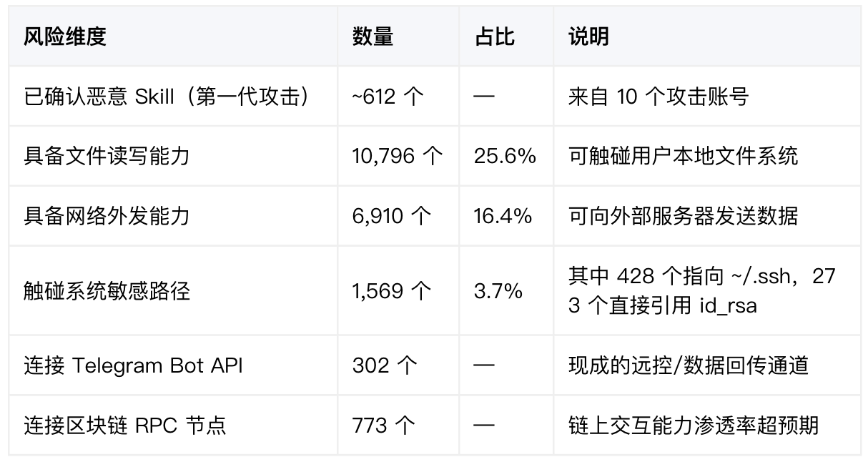
Task: Click the 数量 column header
Action: tap(373, 36)
